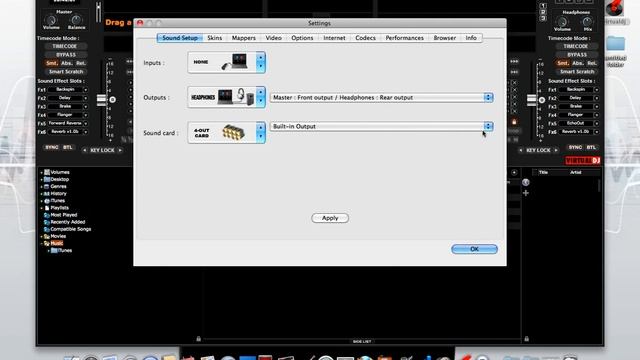
Task: Click left deck SYNC button
Action: coord(51,147)
